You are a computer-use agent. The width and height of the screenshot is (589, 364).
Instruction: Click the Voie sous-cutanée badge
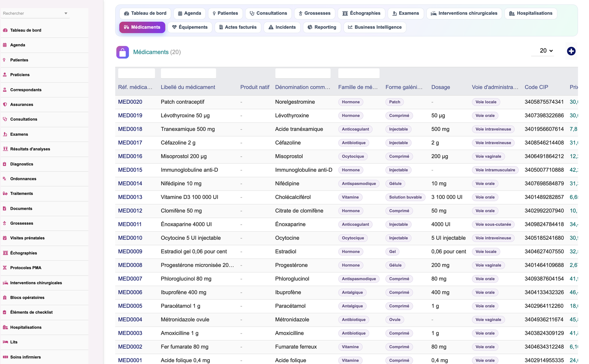(493, 224)
